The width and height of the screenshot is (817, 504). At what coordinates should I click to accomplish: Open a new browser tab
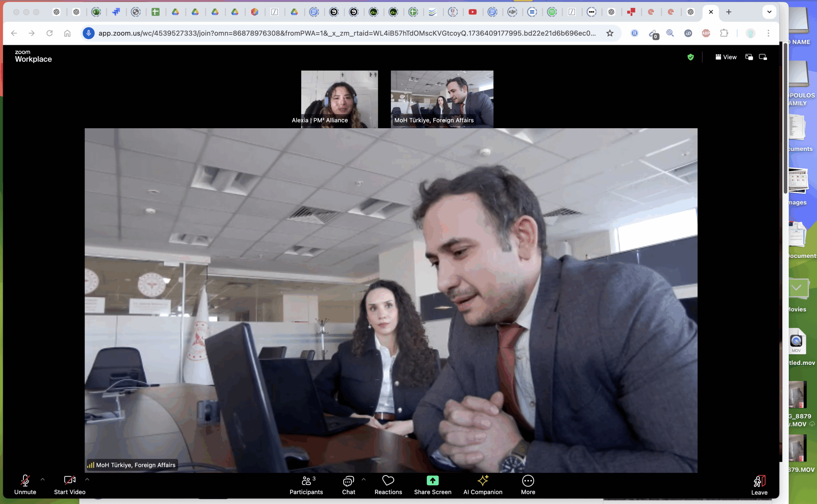(729, 12)
